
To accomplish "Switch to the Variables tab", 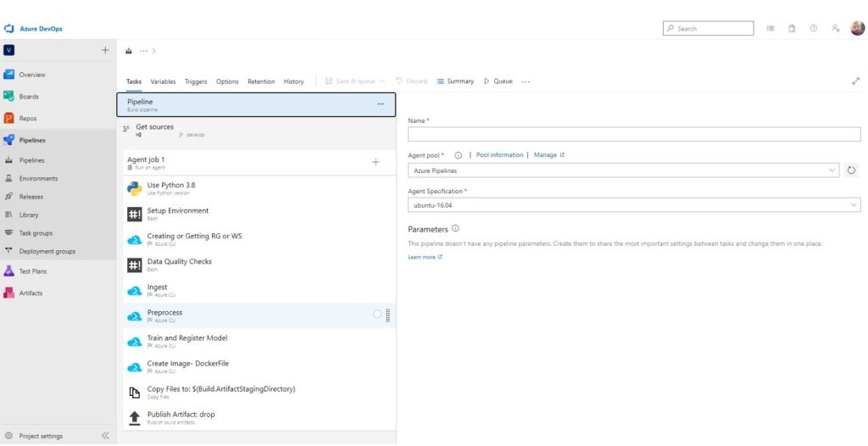I will 163,81.
